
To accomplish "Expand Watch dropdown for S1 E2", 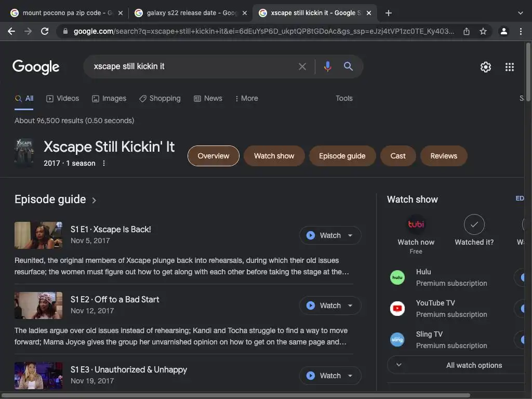I will [x=350, y=305].
